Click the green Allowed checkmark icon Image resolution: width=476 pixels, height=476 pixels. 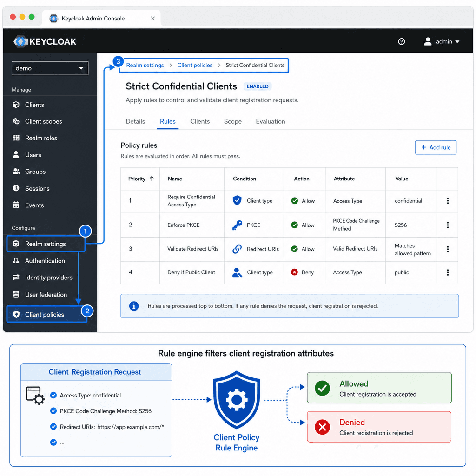(323, 388)
